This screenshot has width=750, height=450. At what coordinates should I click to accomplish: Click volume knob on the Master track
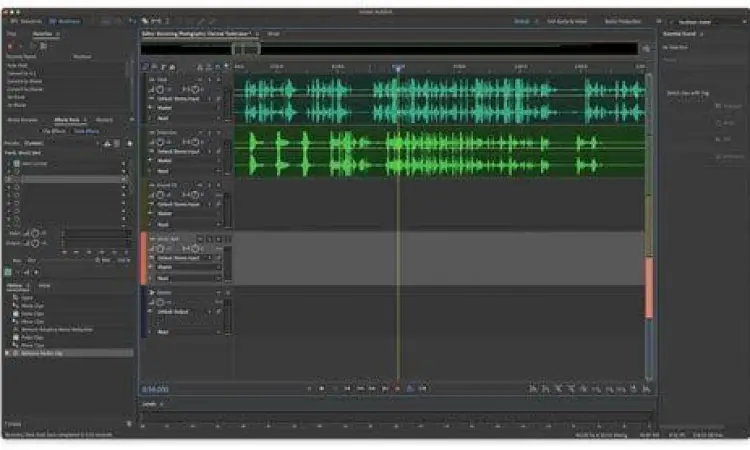[160, 302]
